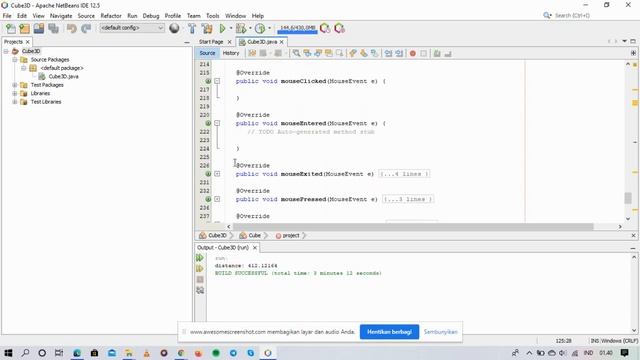Click the editor vertical scrollbar thumb
The width and height of the screenshot is (640, 360).
click(x=628, y=198)
